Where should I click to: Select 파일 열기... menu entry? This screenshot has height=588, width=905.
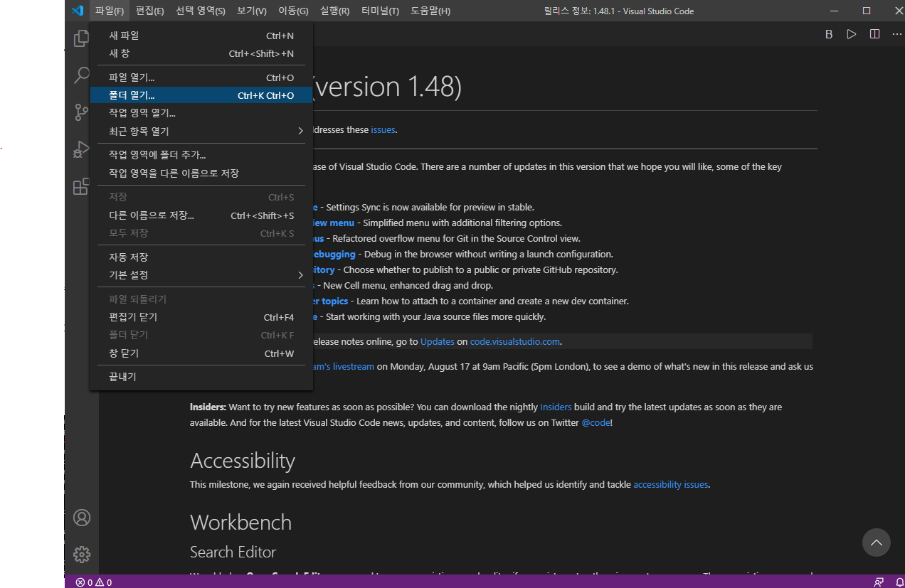click(201, 77)
